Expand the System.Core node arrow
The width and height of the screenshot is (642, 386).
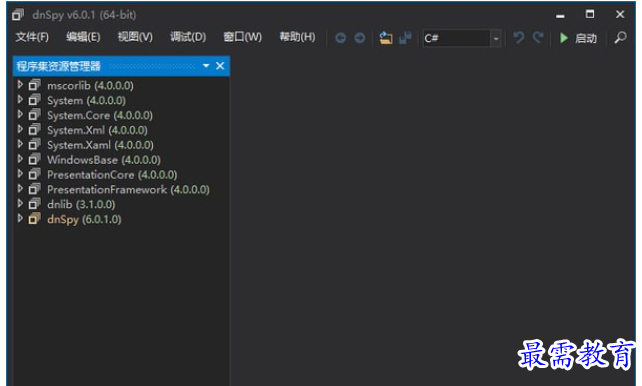[x=20, y=114]
